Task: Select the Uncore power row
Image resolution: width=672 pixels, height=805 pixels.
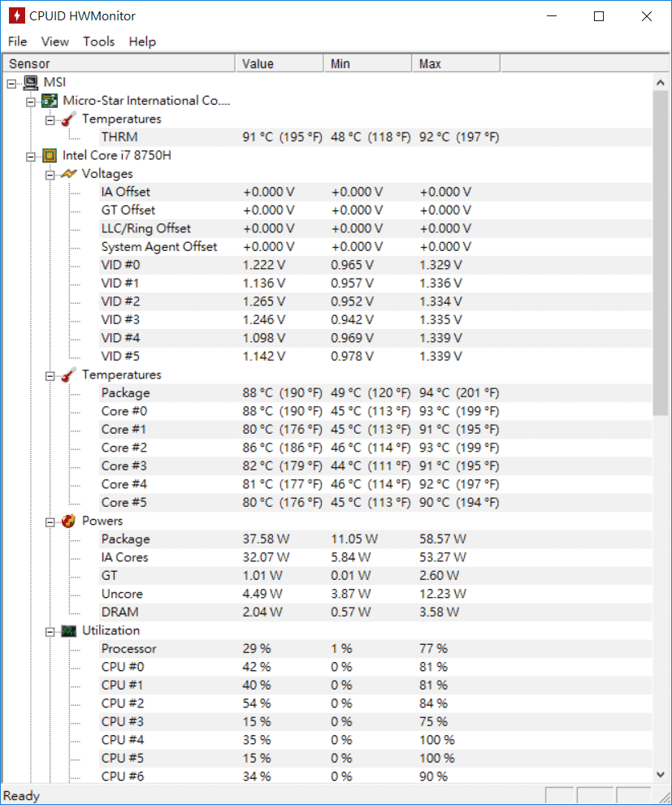Action: (x=375, y=594)
